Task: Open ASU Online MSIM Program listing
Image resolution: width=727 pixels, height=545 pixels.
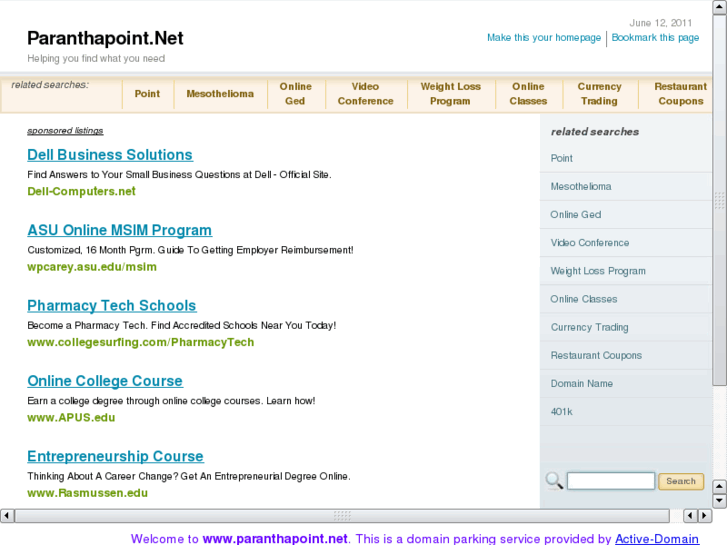Action: point(120,230)
